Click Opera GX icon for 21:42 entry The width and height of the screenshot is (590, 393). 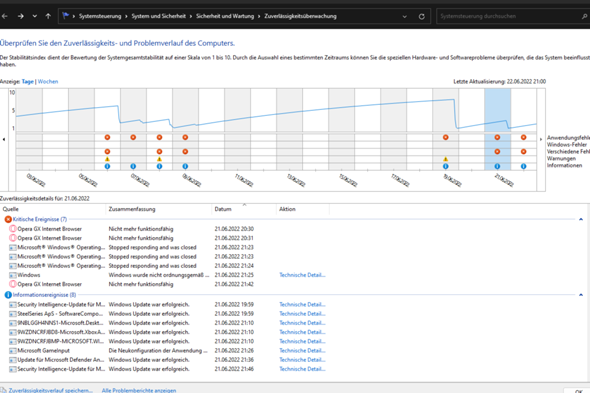(13, 284)
